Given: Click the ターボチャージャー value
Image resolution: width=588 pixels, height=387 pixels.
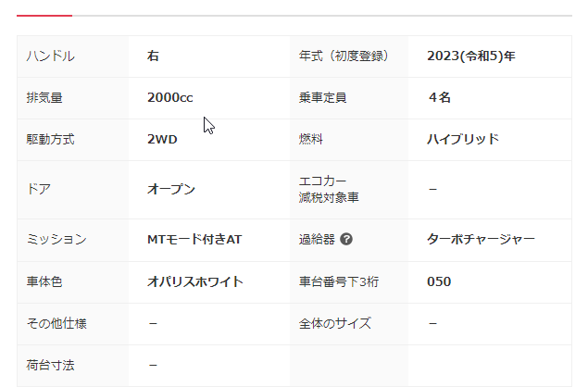Looking at the screenshot, I should pos(481,239).
